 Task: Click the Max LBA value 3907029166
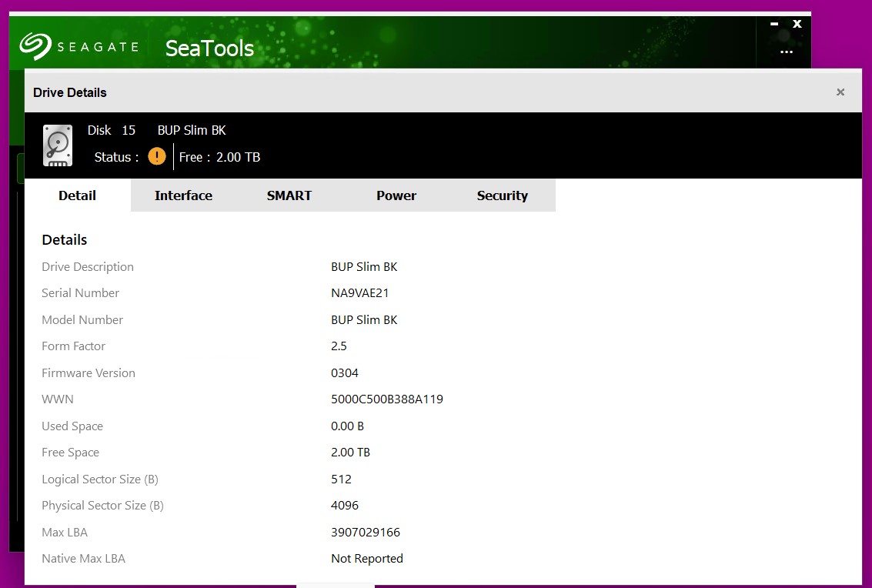(x=366, y=533)
